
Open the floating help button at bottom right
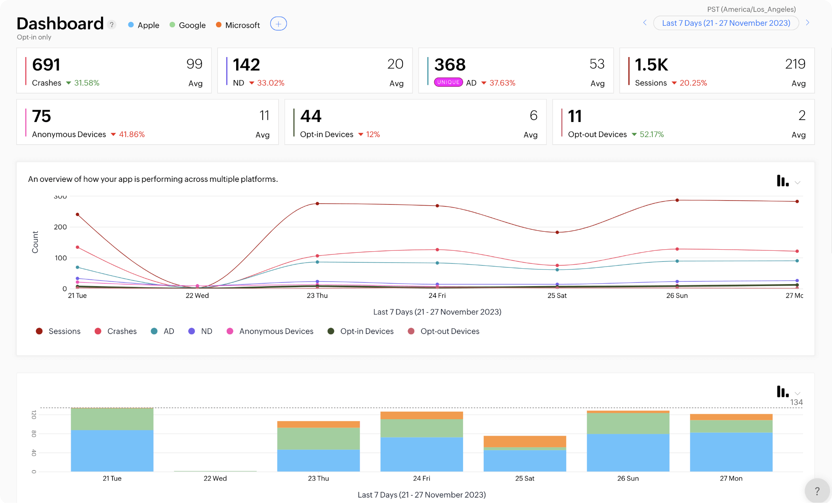[817, 491]
